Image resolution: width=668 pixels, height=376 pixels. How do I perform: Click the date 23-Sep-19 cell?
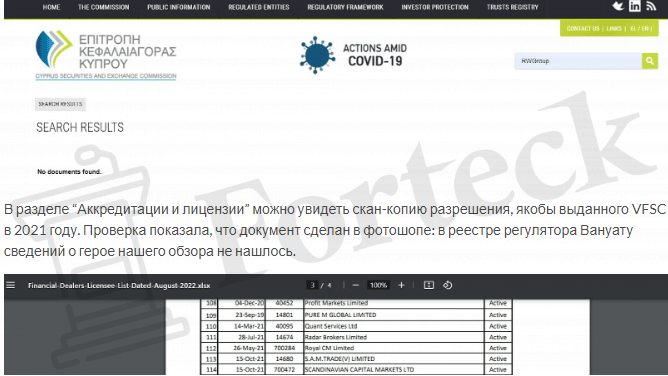(242, 315)
